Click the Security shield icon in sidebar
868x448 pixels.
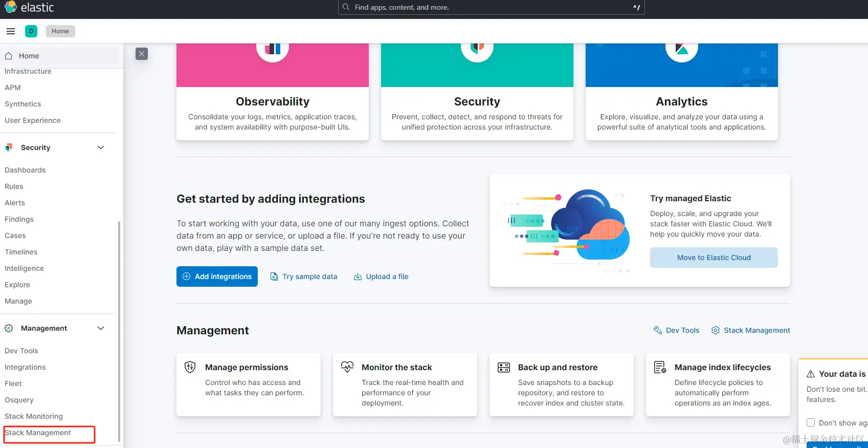(9, 147)
